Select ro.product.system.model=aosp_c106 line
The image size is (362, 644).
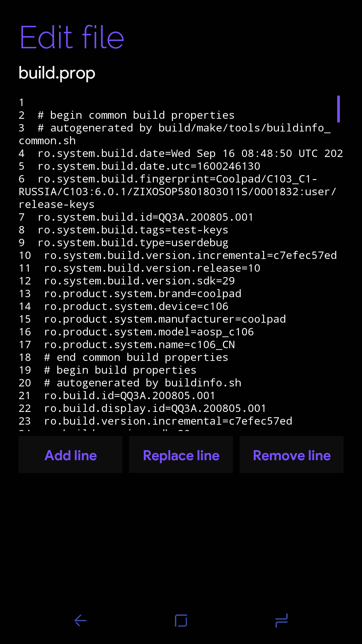(x=149, y=332)
